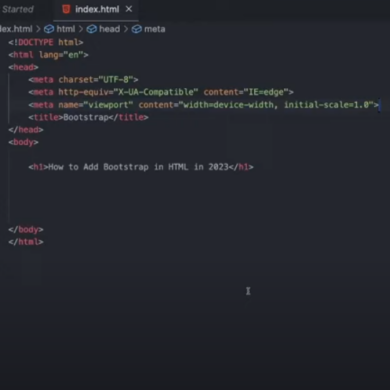Viewport: 390px width, 390px height.
Task: Close the index.html tab
Action: 129,9
